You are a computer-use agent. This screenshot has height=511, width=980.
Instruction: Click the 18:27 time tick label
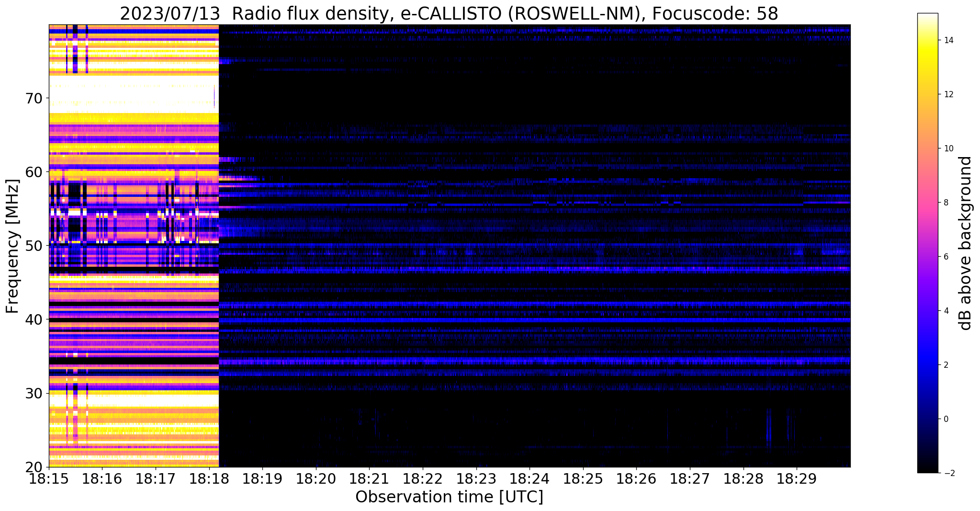point(690,478)
